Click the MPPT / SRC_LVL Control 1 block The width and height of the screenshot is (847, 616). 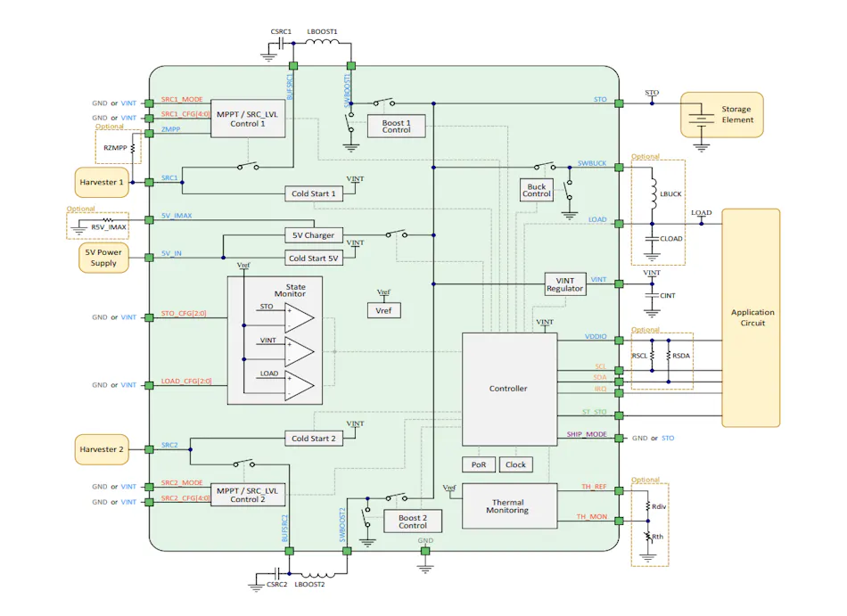tap(247, 119)
